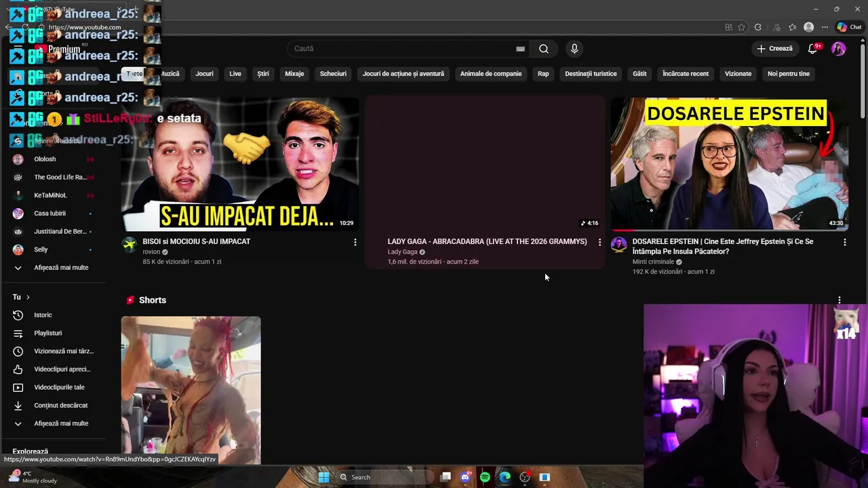Open the Edge extensions puzzle icon
The height and width of the screenshot is (488, 868).
tap(758, 27)
